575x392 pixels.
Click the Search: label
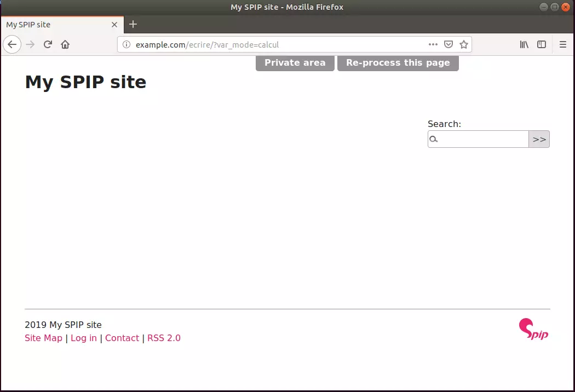click(444, 124)
